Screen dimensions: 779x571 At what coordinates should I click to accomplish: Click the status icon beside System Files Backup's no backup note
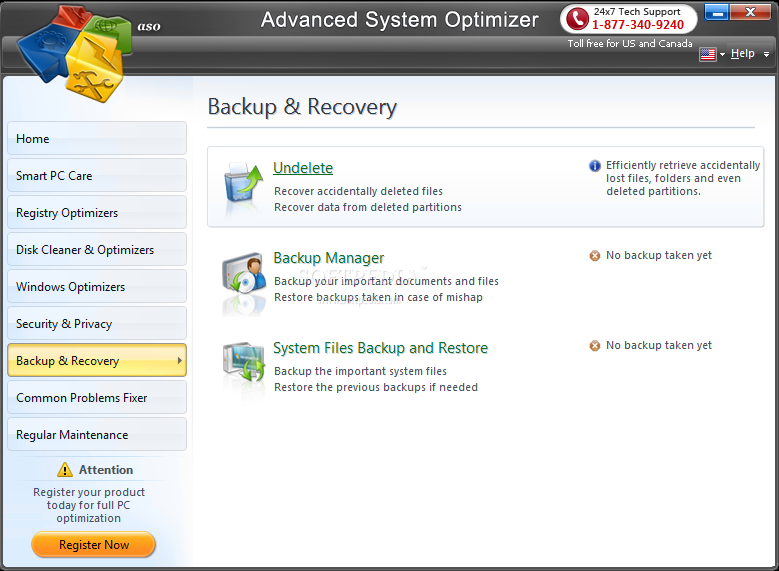pyautogui.click(x=595, y=345)
